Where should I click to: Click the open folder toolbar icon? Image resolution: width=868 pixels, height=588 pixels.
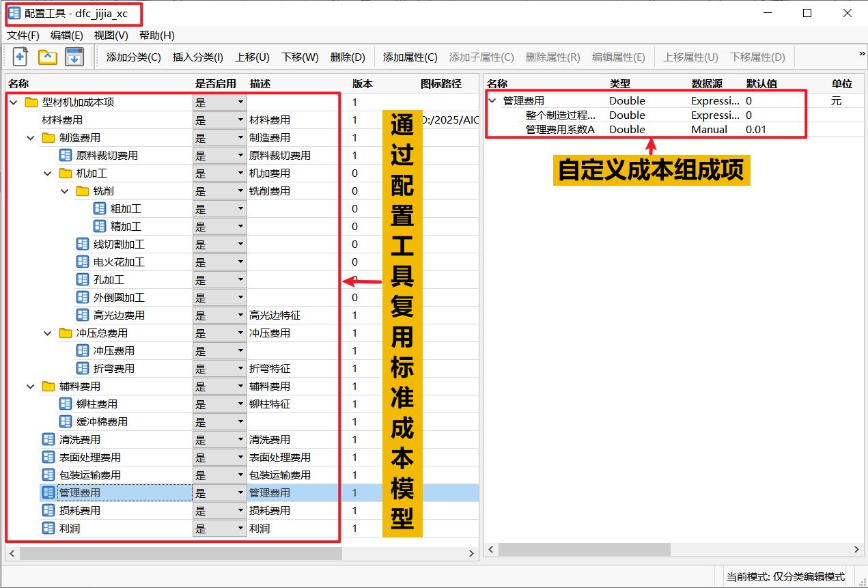click(47, 57)
